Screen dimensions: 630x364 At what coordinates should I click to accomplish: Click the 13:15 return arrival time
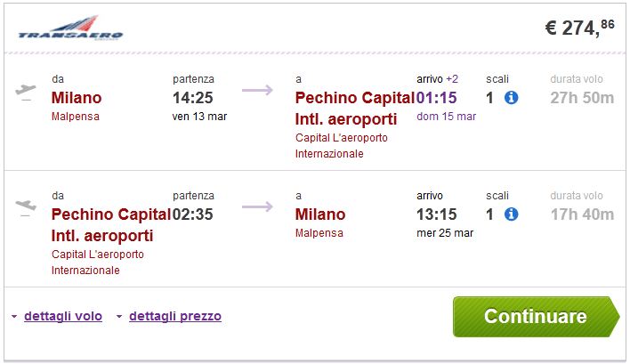click(436, 214)
